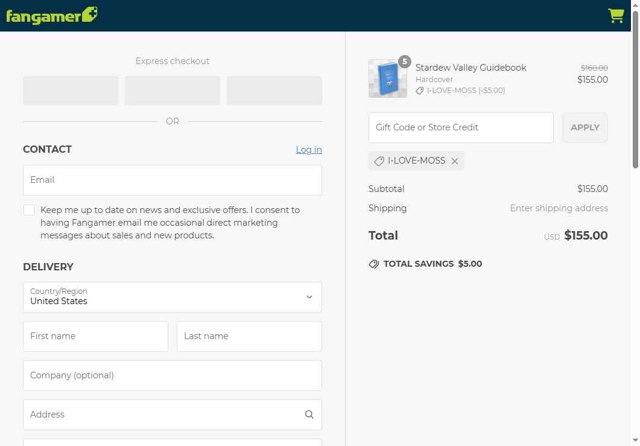Click the First name field
The width and height of the screenshot is (640, 446).
click(95, 336)
